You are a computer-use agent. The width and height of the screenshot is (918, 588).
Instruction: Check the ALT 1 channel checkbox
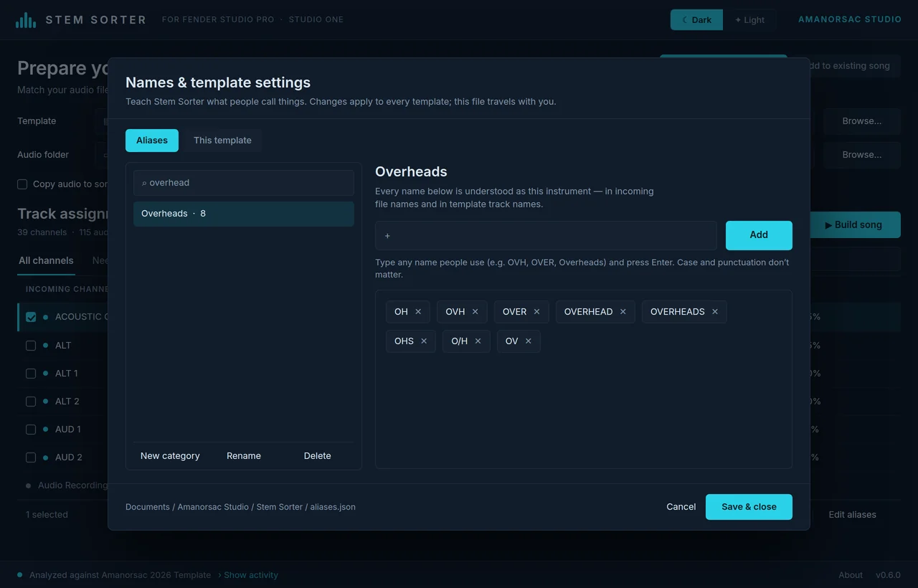[x=31, y=374]
